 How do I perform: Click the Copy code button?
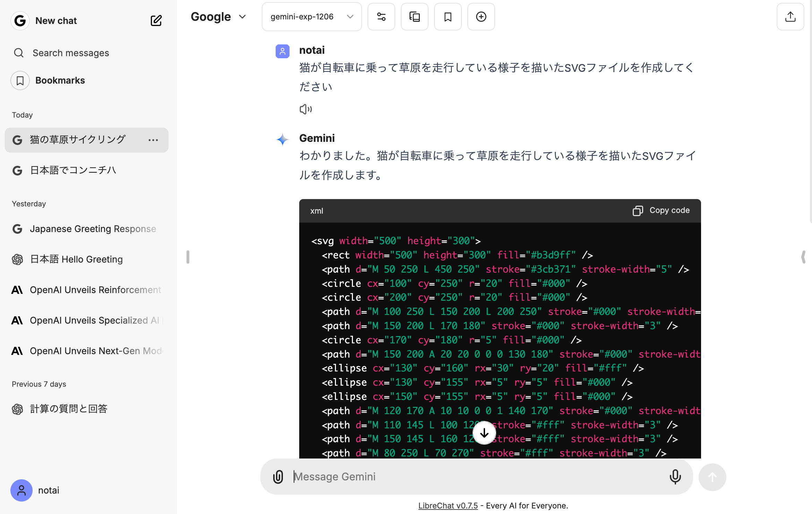coord(661,211)
